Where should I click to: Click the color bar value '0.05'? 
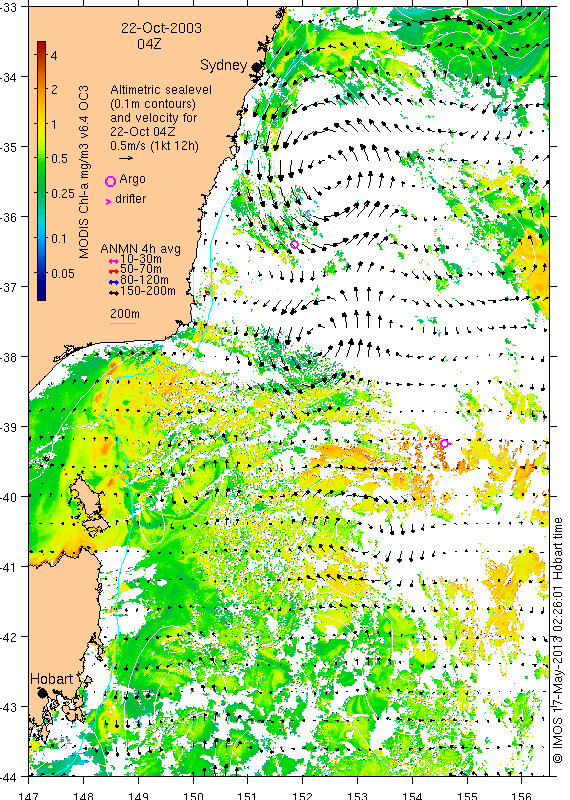click(x=62, y=273)
